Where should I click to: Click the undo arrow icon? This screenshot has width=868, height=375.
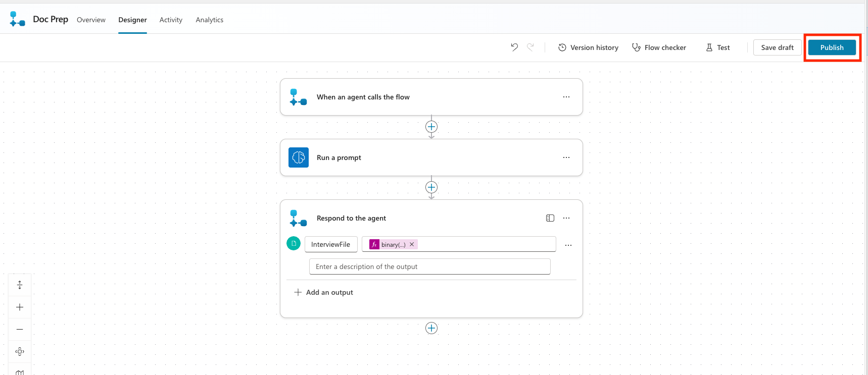[514, 47]
